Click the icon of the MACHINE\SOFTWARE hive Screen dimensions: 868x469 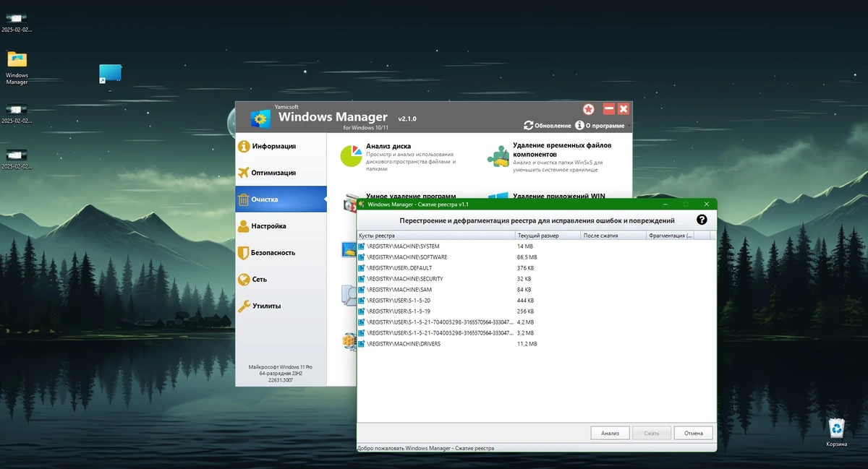(x=362, y=257)
